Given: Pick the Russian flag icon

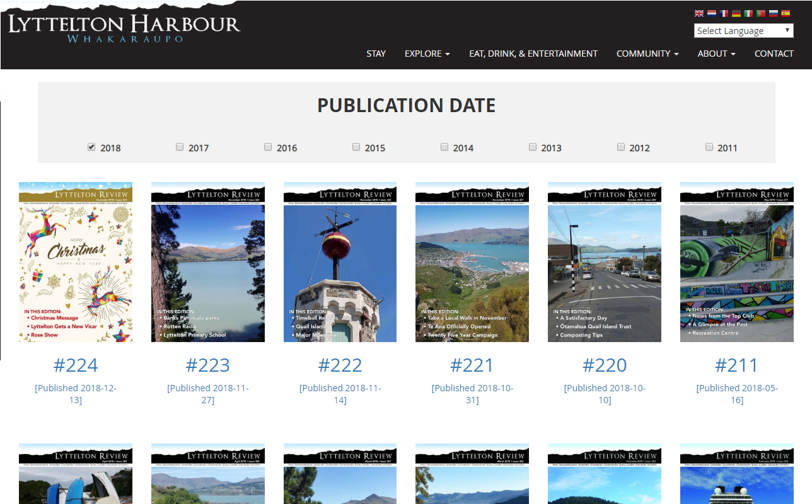Looking at the screenshot, I should pos(773,13).
